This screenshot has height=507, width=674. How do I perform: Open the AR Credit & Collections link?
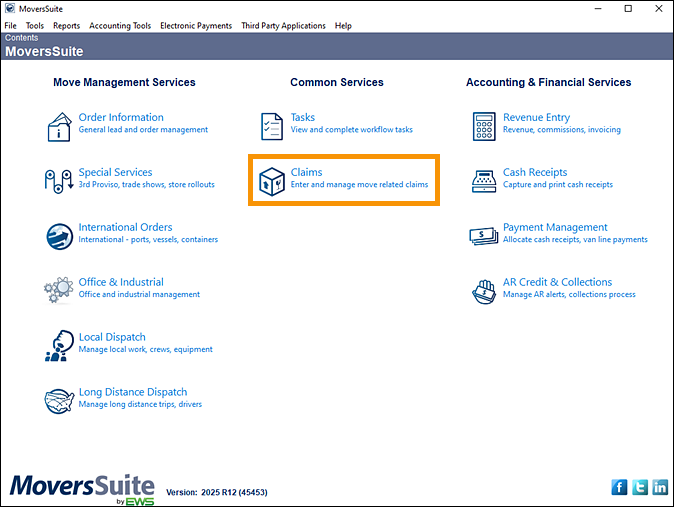[x=557, y=282]
